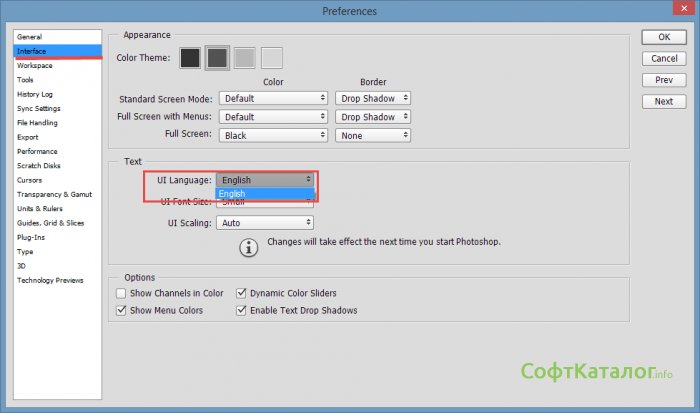Viewport: 700px width, 413px height.
Task: Uncheck Enable Text Drop Shadows
Action: 241,311
